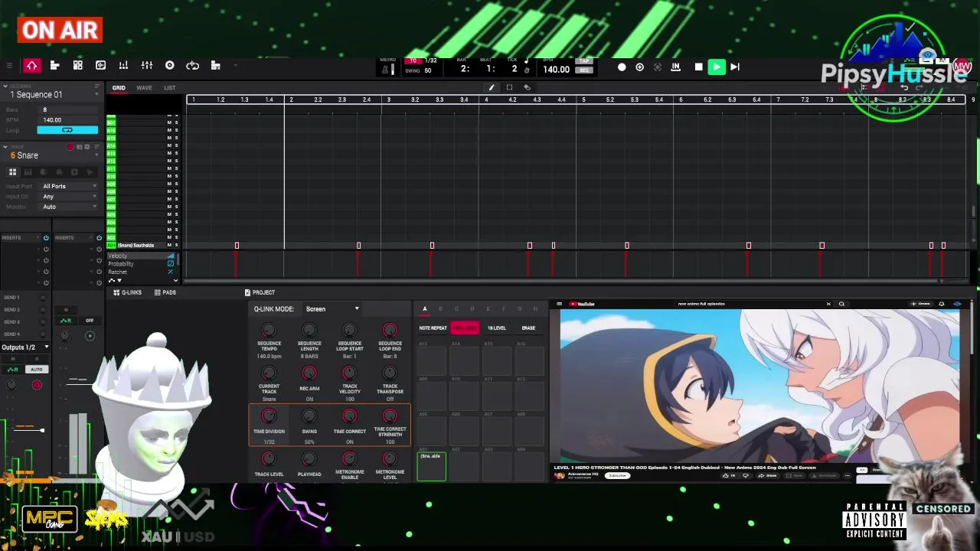980x551 pixels.
Task: Open the Outputs 1/2 dropdown
Action: (x=25, y=347)
